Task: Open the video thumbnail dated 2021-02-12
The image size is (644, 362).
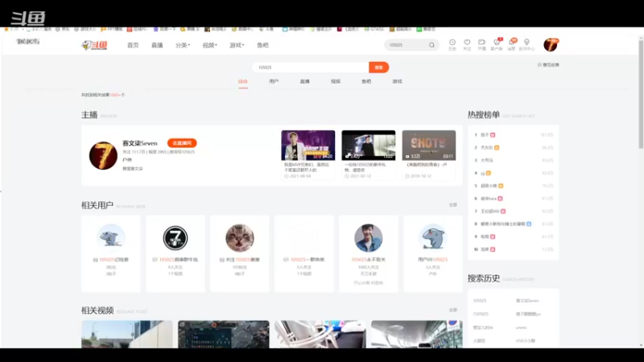Action: point(369,146)
